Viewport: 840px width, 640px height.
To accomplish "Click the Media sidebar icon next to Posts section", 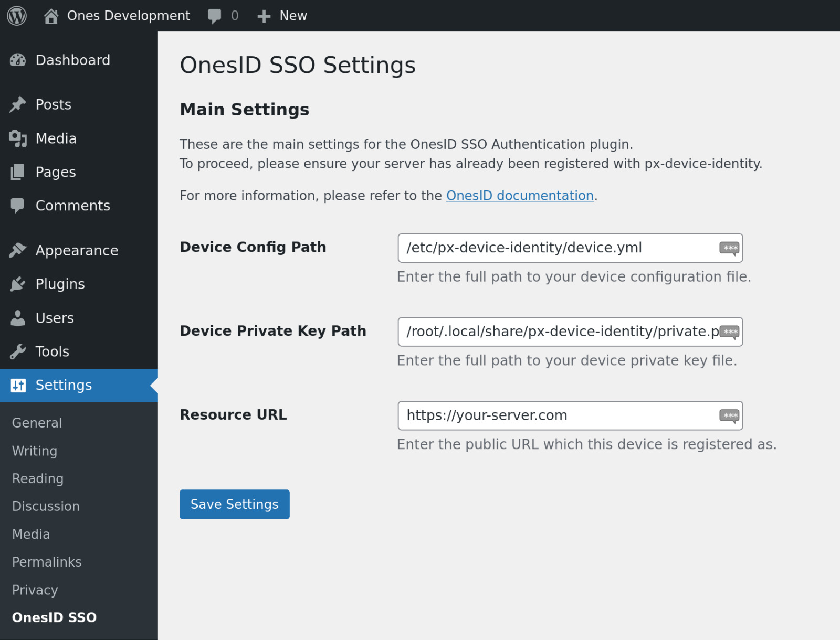I will click(x=17, y=138).
